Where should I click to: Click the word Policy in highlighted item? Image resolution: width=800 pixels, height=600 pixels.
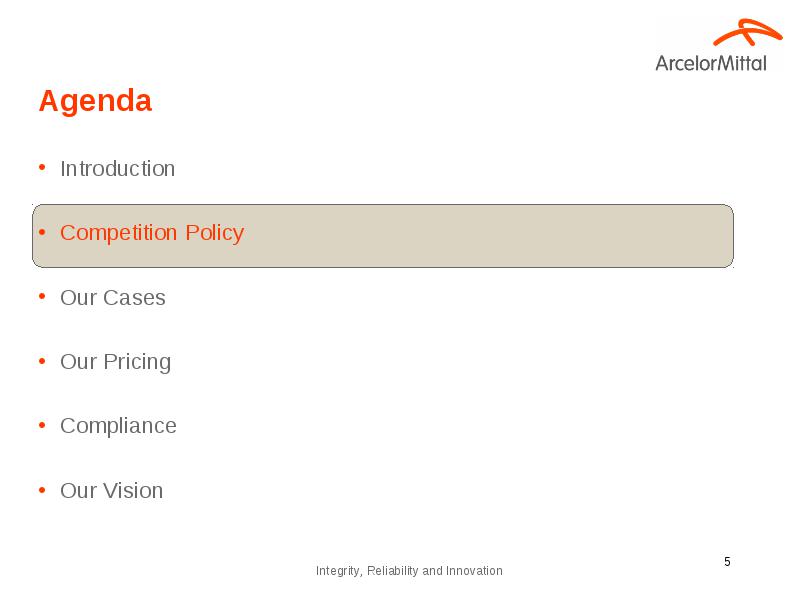[x=215, y=233]
